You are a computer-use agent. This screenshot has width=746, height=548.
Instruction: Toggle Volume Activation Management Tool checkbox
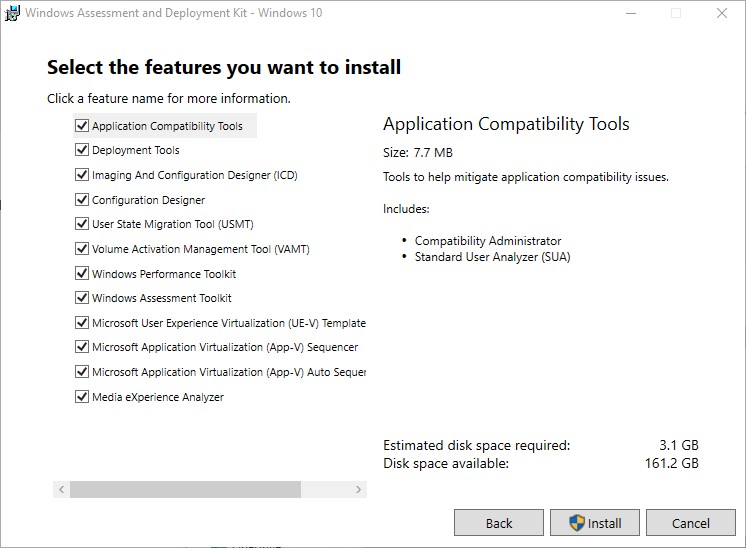82,249
